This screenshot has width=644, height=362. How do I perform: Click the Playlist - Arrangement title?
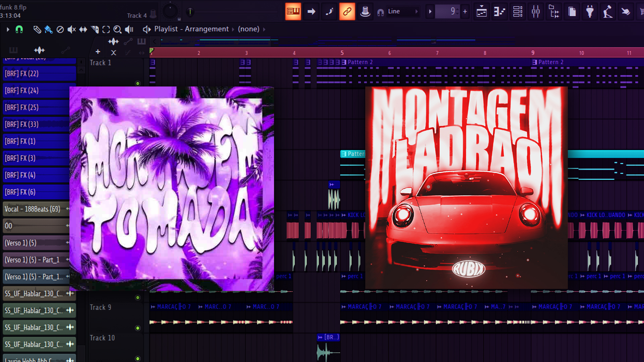(x=191, y=29)
